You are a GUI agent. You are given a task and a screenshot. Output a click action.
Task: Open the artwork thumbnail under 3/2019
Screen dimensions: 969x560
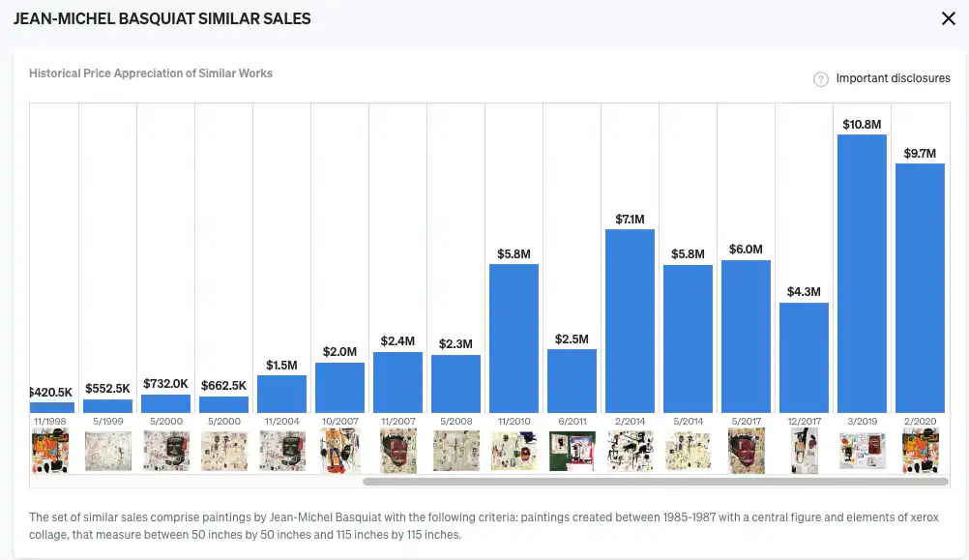pos(862,451)
